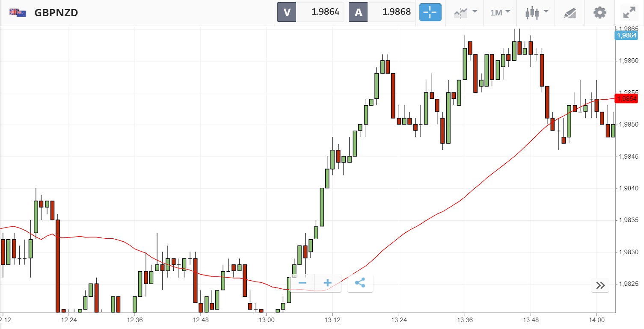Click the blue 1.9864 current price label
This screenshot has height=329, width=644.
(x=626, y=36)
